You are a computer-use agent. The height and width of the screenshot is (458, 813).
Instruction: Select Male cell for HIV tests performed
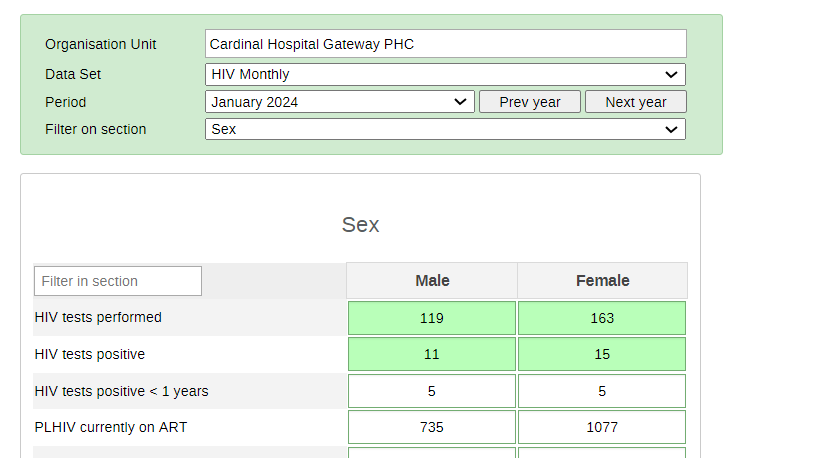pos(432,318)
